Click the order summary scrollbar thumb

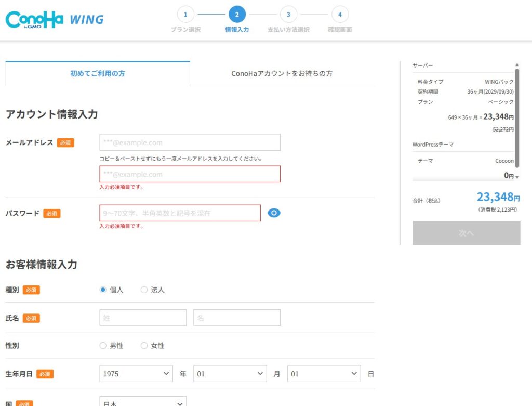517,118
